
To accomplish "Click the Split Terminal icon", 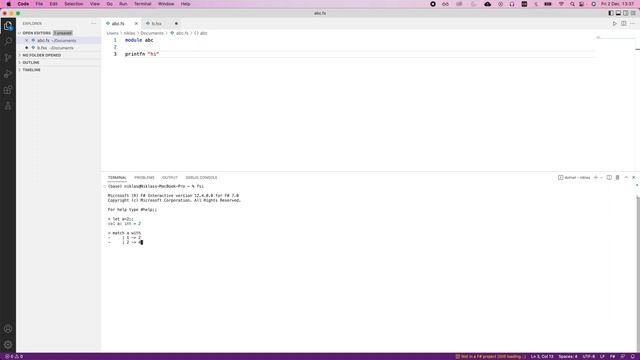I will (609, 178).
